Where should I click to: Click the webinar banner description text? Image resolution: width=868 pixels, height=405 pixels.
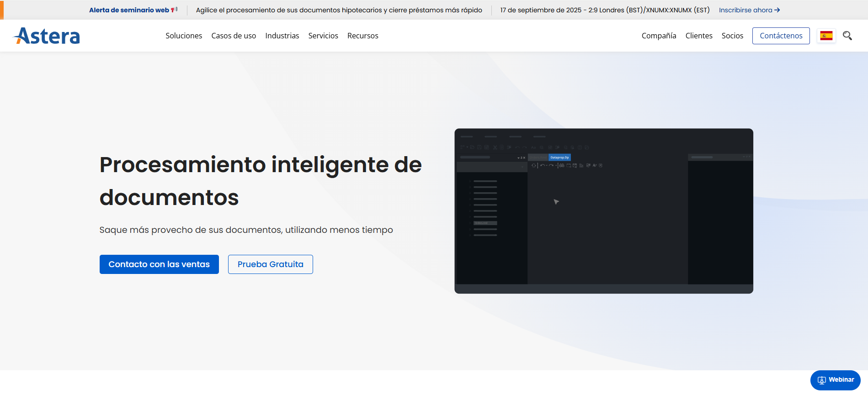pos(339,10)
